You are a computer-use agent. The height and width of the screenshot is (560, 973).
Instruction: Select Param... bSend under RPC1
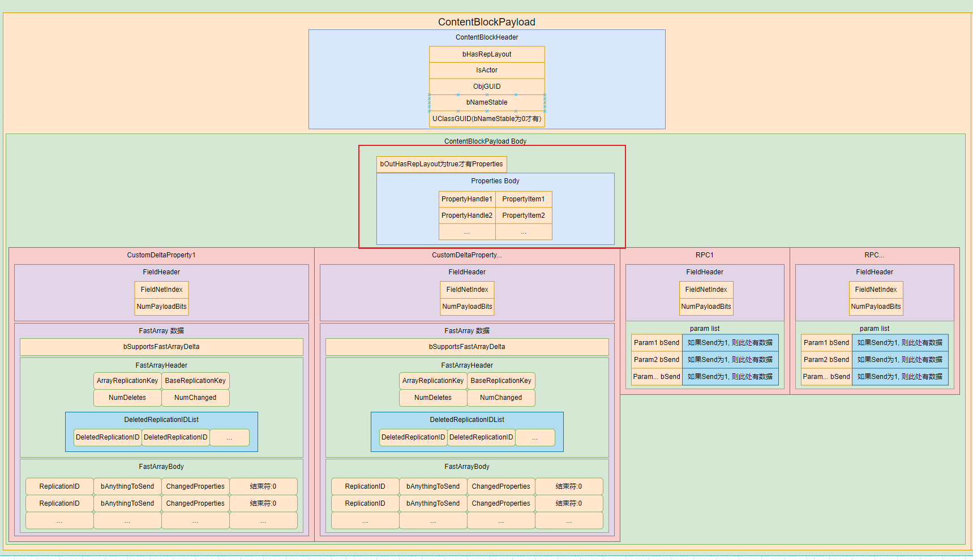(657, 377)
